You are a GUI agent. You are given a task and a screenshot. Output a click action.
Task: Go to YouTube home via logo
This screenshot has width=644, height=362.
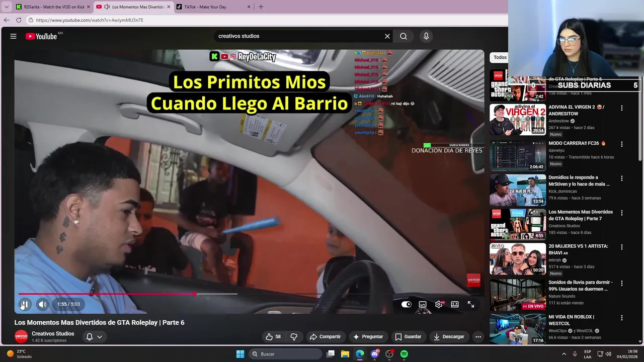pos(41,36)
